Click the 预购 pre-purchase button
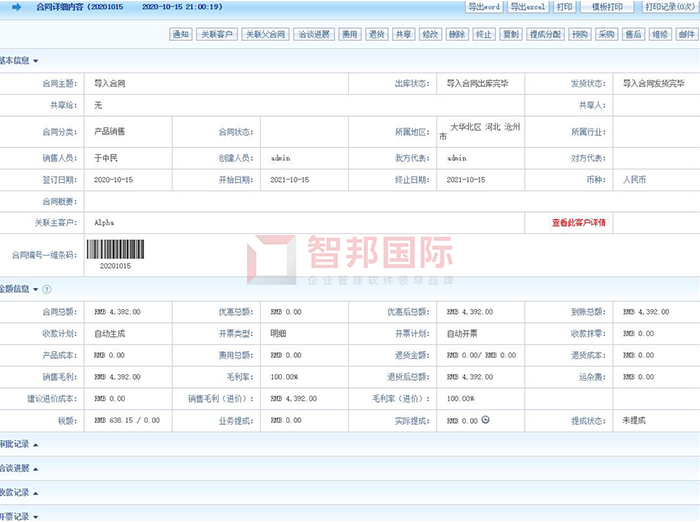 580,34
